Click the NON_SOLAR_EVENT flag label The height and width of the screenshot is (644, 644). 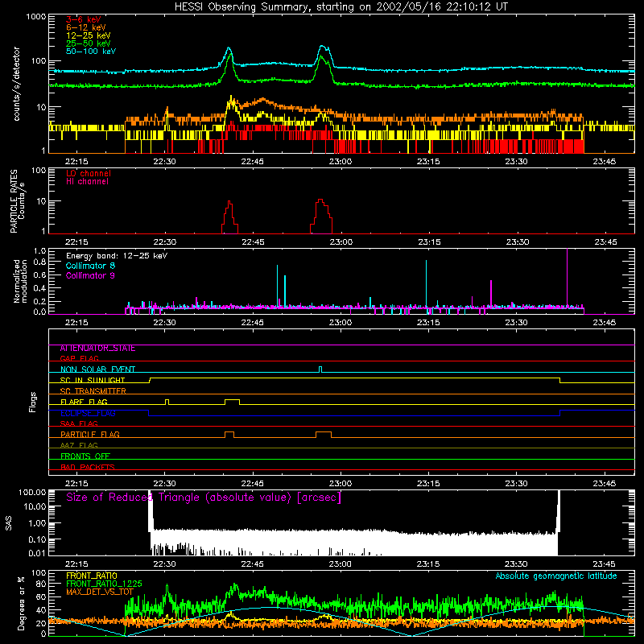pos(97,369)
